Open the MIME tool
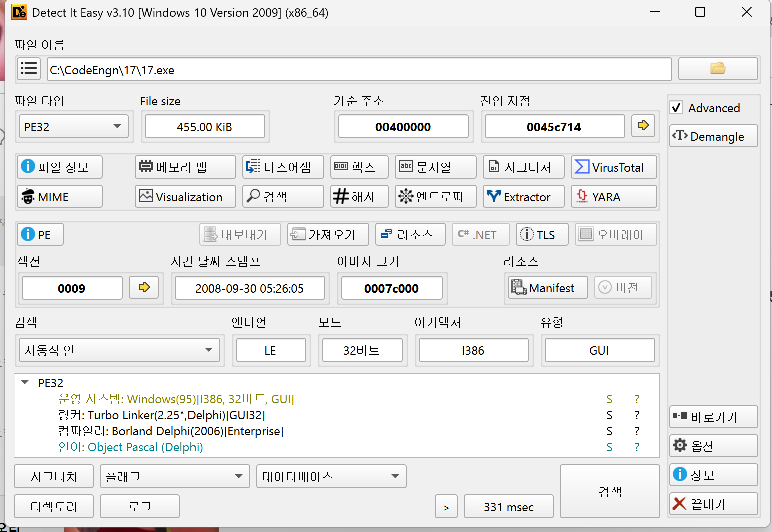The width and height of the screenshot is (772, 532). (x=60, y=196)
